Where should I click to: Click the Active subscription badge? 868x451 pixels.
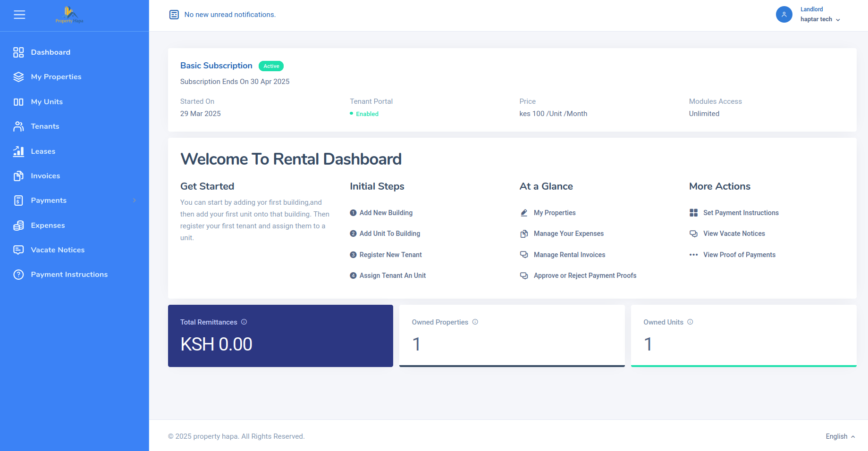[x=271, y=66]
